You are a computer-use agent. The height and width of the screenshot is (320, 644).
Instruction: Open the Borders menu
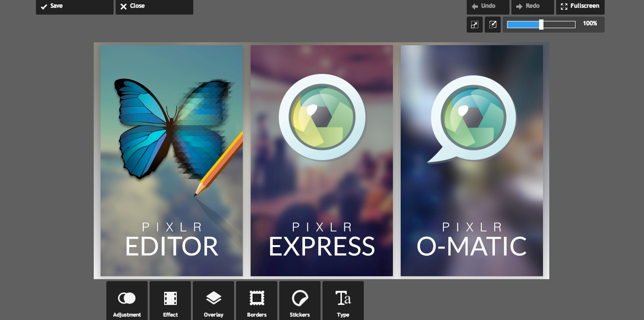coord(256,301)
